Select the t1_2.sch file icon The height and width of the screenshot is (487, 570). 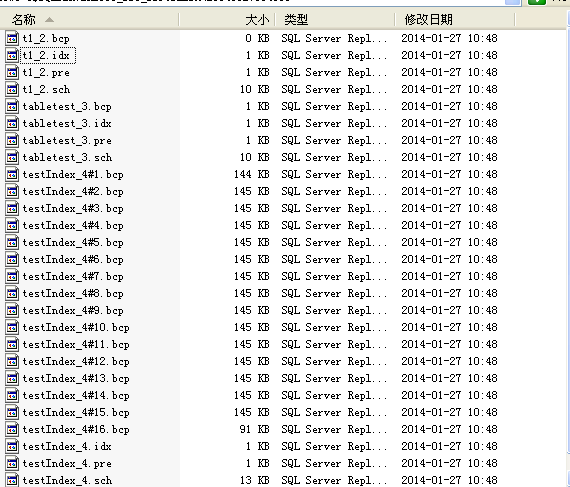coord(12,89)
